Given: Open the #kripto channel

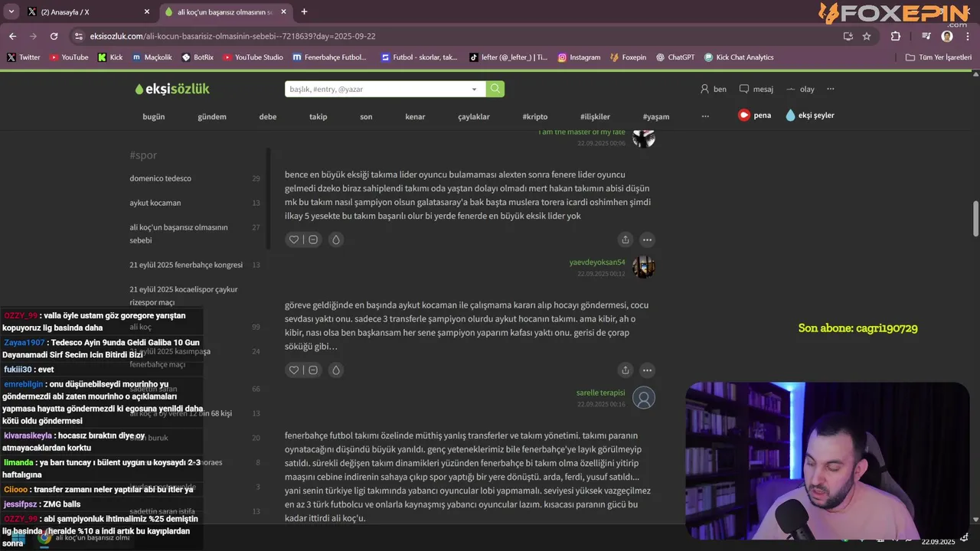Looking at the screenshot, I should tap(535, 116).
